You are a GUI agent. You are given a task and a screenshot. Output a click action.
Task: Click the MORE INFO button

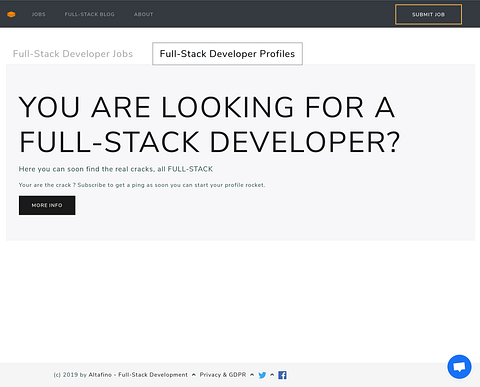[47, 205]
